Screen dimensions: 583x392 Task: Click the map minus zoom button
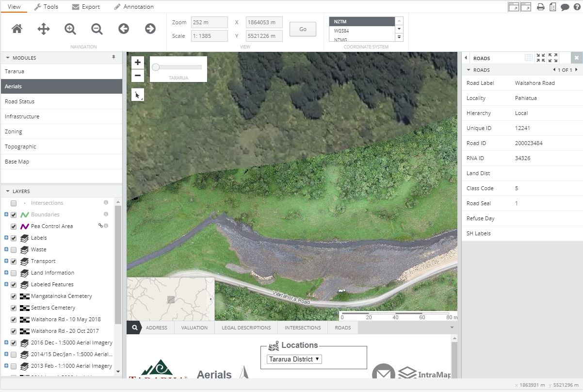[x=138, y=75]
